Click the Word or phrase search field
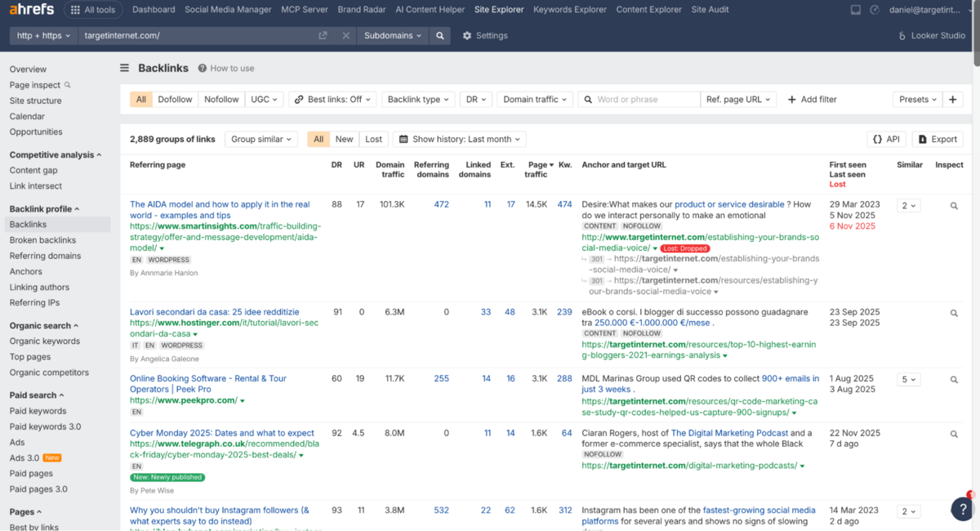The width and height of the screenshot is (980, 531). [639, 100]
